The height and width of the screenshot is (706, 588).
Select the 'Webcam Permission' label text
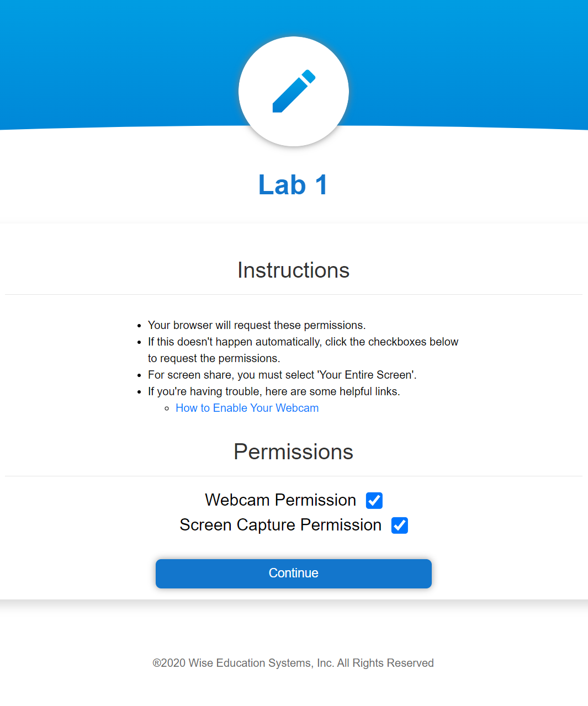tap(280, 500)
